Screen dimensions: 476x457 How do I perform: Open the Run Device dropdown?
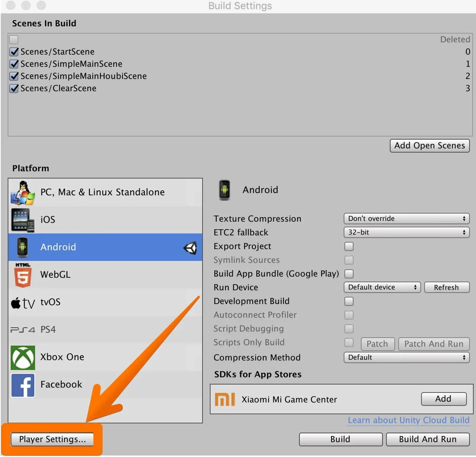[x=382, y=287]
